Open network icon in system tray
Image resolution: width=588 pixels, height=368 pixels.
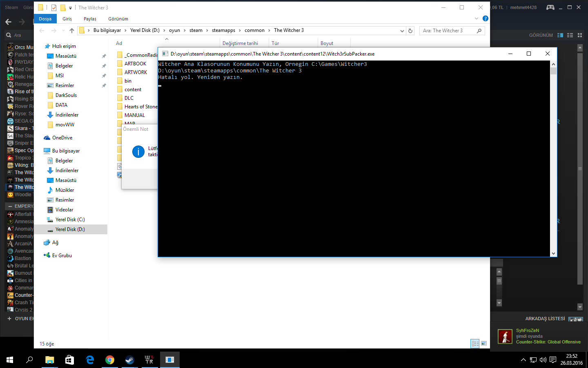coord(533,360)
